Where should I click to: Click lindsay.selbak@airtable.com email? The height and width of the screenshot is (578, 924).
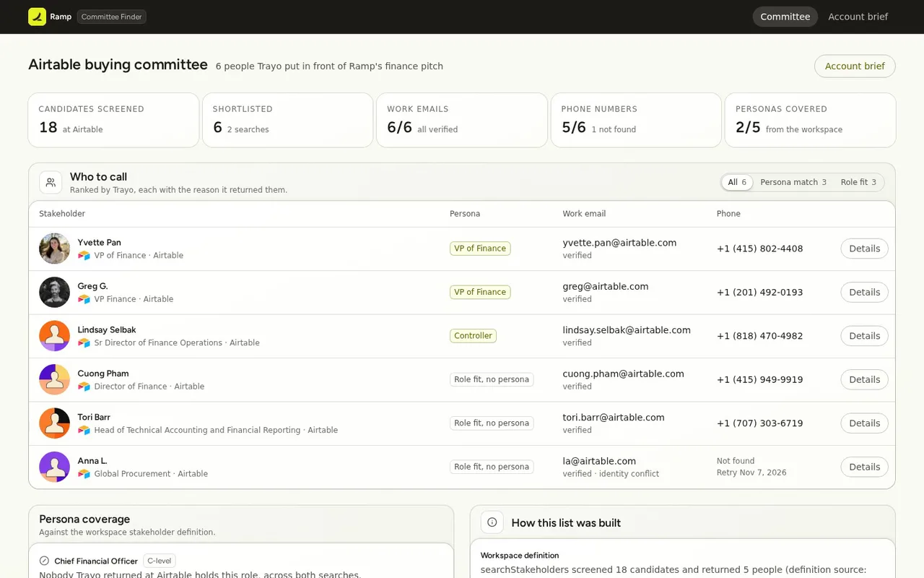(x=627, y=330)
